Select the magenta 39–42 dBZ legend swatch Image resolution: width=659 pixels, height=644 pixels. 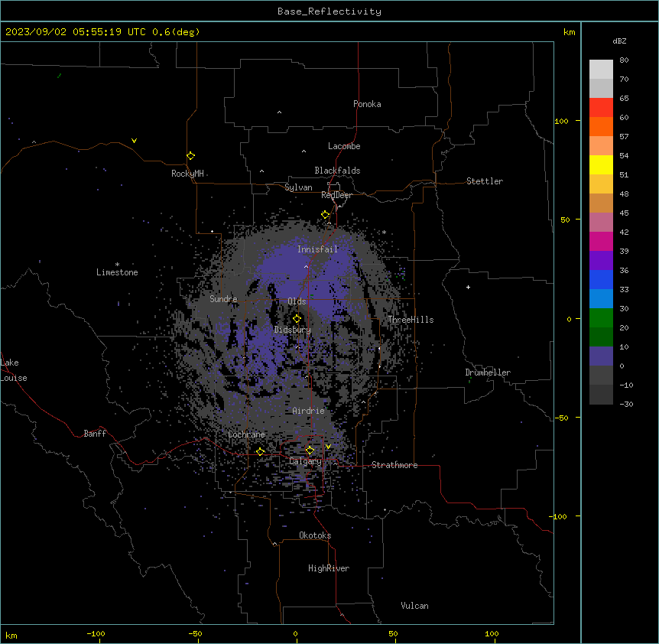coord(601,242)
